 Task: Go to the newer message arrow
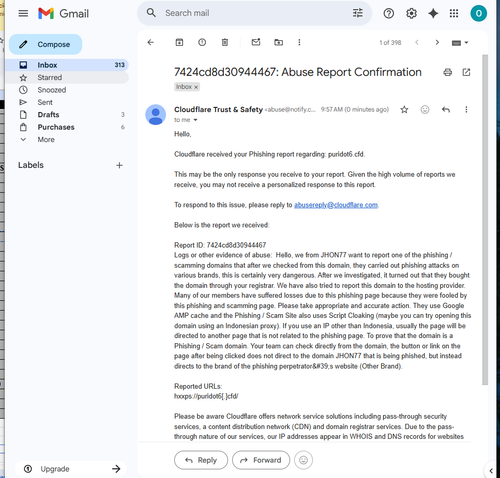pyautogui.click(x=417, y=42)
